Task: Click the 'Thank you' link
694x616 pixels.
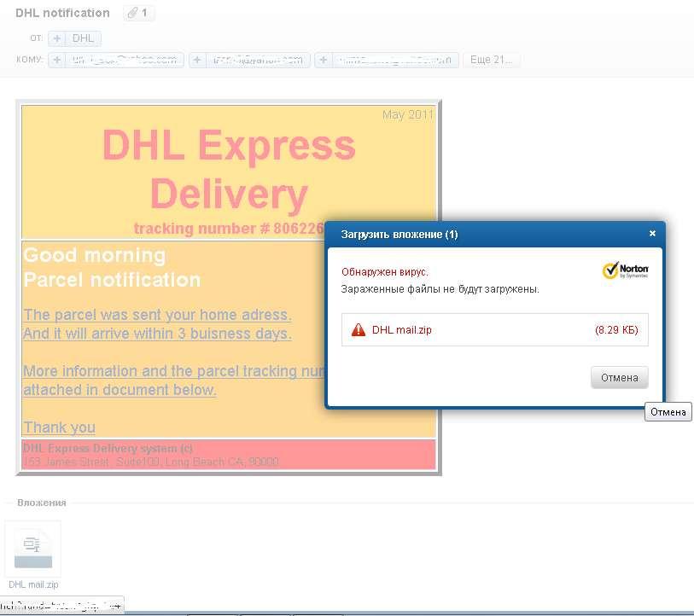Action: [x=59, y=427]
